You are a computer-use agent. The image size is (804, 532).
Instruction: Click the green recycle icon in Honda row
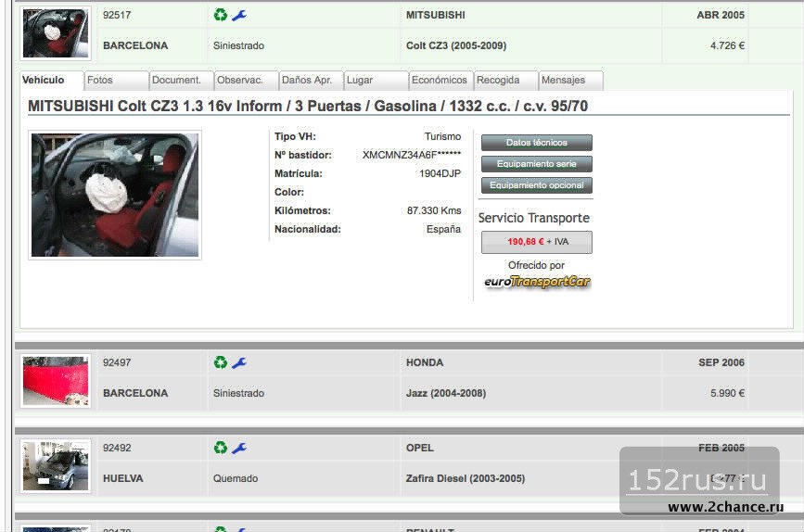pos(221,362)
